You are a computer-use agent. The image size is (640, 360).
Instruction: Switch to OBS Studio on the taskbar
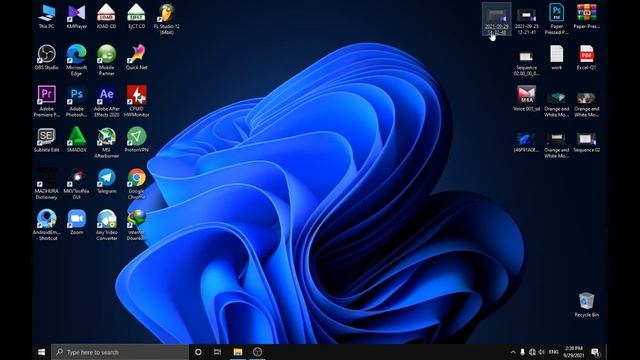[x=257, y=352]
